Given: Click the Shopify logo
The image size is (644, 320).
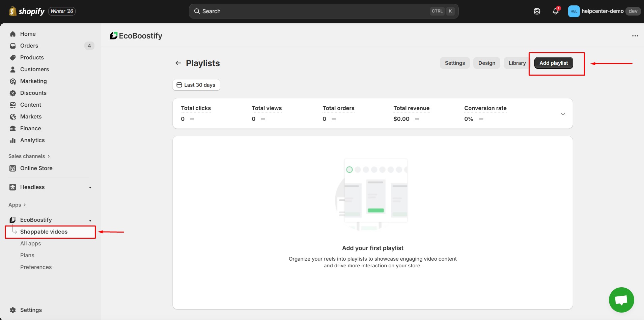Looking at the screenshot, I should (27, 11).
